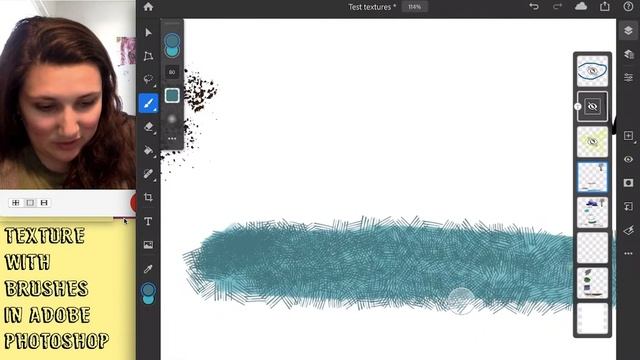Tap the square teal swatch in brush options

click(172, 96)
